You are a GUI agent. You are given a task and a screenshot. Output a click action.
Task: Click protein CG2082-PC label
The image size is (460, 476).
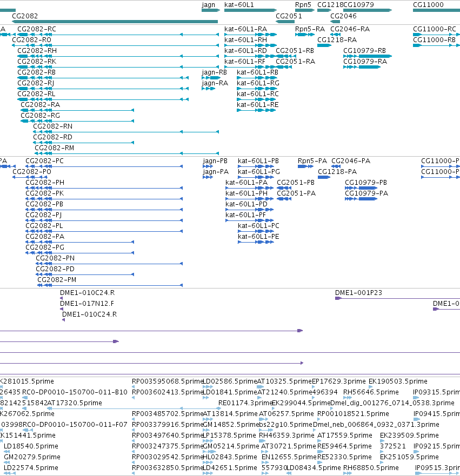click(x=45, y=161)
